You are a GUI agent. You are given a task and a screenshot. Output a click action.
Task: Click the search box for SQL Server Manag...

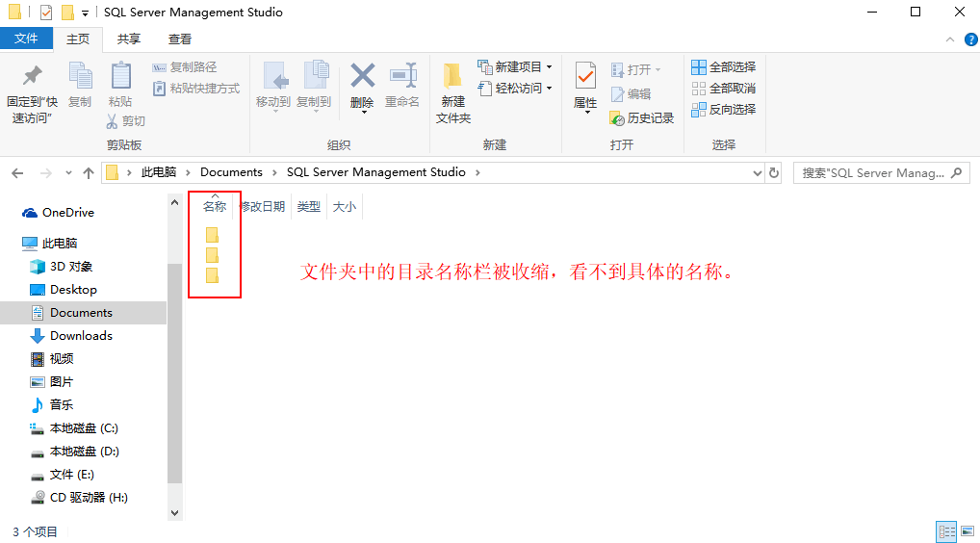click(881, 173)
